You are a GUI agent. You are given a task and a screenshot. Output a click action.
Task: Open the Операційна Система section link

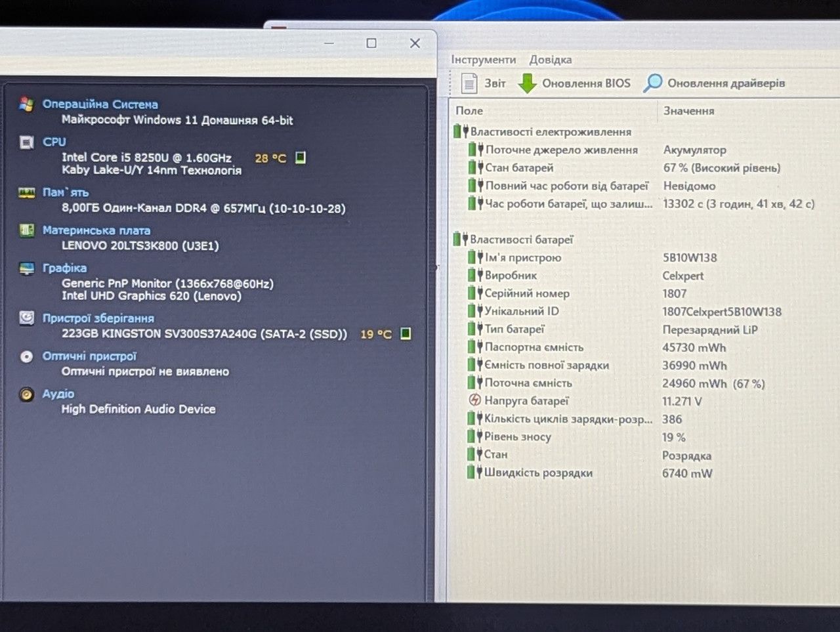[x=100, y=104]
